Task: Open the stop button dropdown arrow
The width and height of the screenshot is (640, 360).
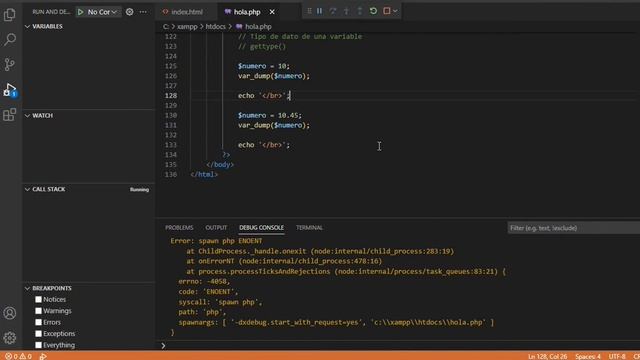Action: tap(395, 11)
